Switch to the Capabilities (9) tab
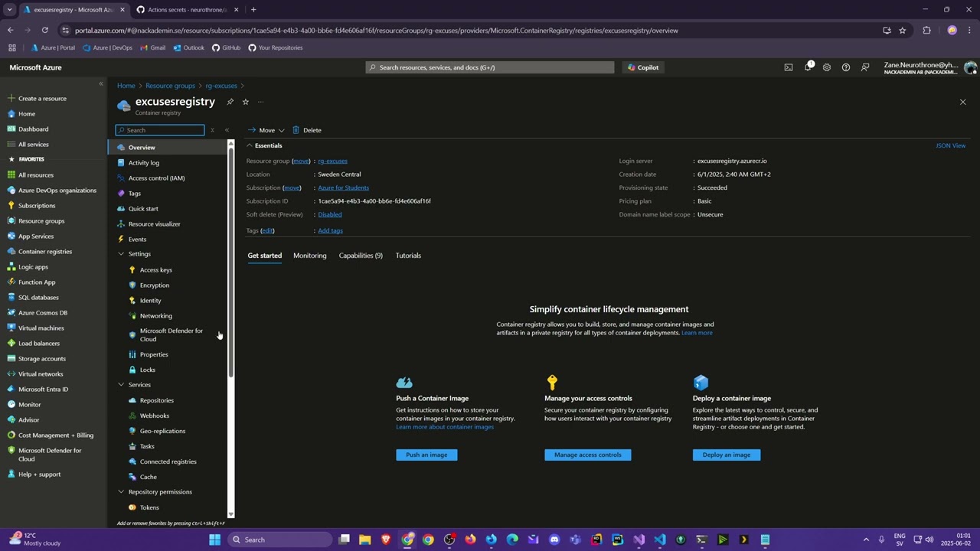Screen dimensions: 980x551 click(361, 256)
